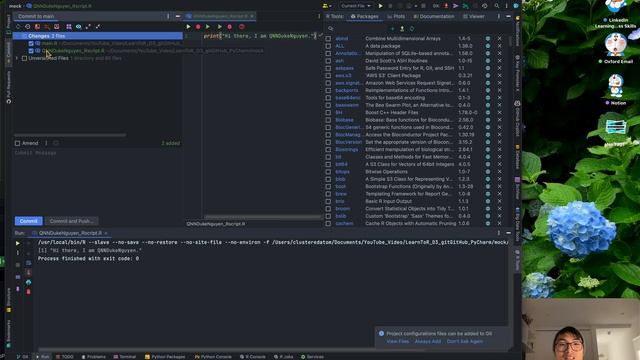Remove the ALL package with X icon
The image size is (640, 360).
[499, 46]
